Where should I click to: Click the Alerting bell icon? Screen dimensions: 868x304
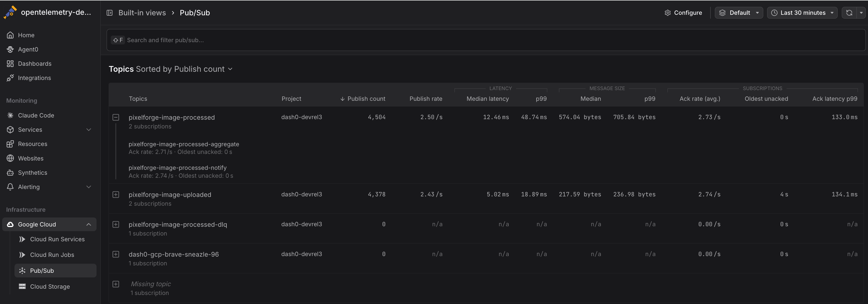[x=10, y=187]
